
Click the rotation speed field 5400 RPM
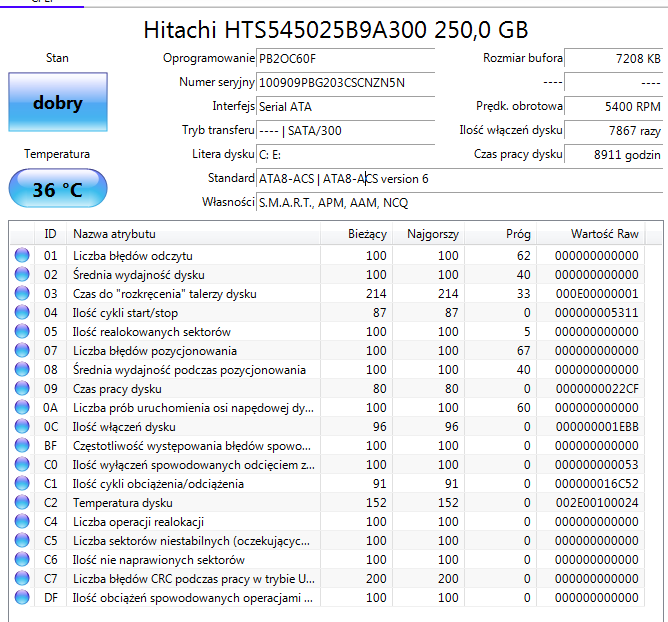click(x=613, y=107)
